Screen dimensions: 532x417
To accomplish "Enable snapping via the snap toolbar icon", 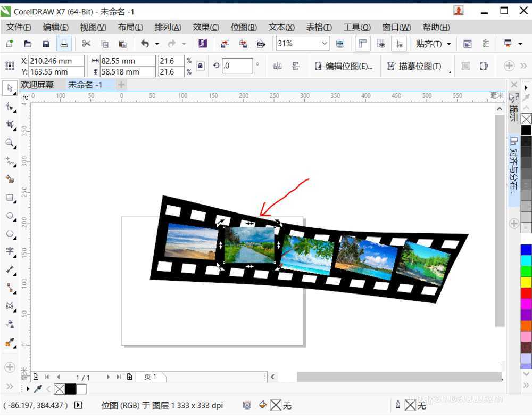I will [400, 44].
